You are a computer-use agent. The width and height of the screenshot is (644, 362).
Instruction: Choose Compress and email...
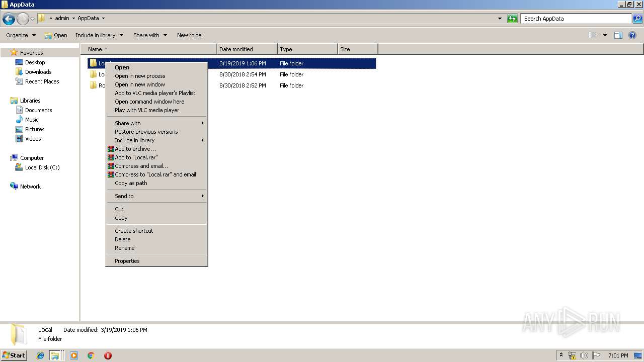[156, 166]
